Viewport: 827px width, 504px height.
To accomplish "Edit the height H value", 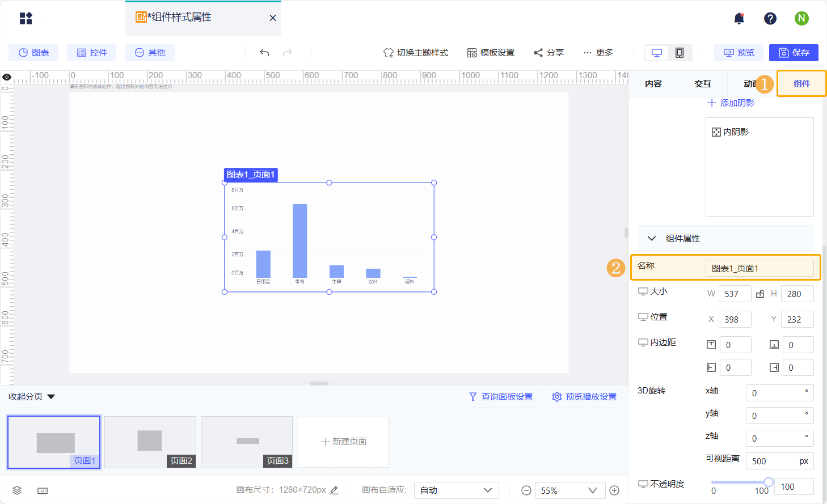I will (797, 294).
